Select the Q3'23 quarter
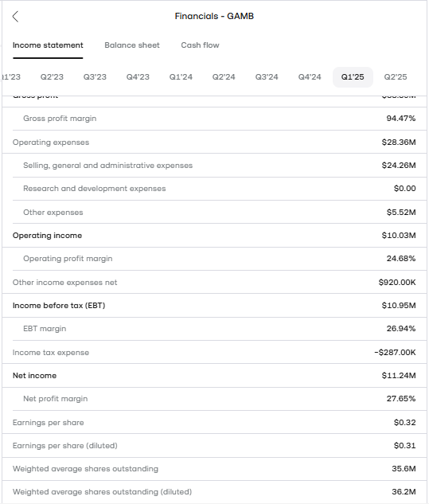This screenshot has height=504, width=429. tap(95, 76)
